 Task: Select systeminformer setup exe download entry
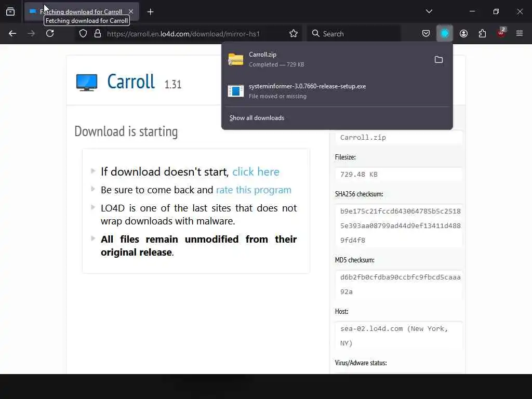click(x=337, y=91)
